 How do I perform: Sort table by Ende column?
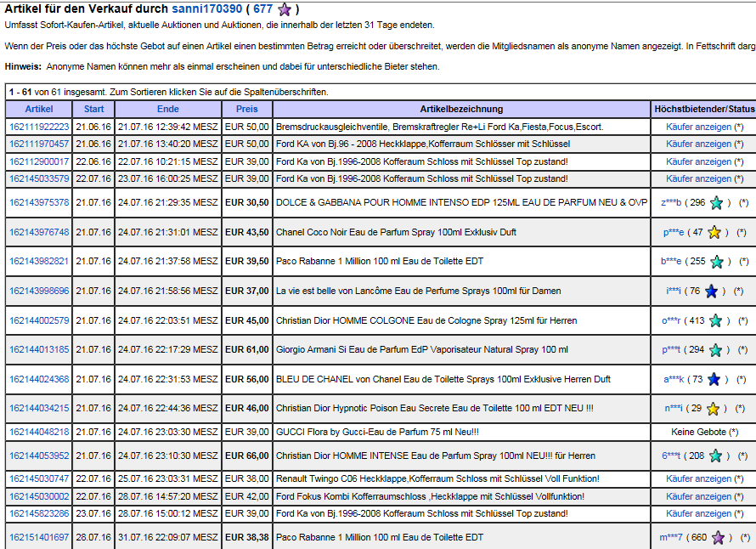coord(168,109)
